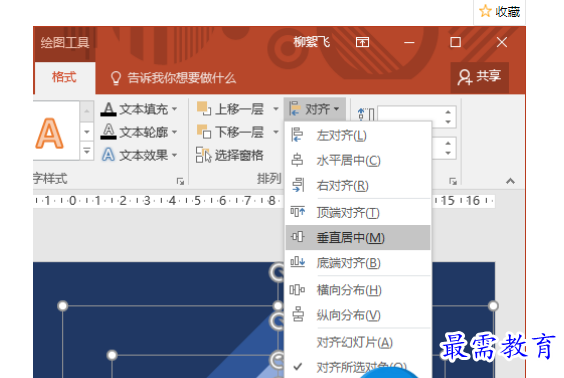The width and height of the screenshot is (564, 378).
Task: Decrease the shape height spinner
Action: click(448, 122)
